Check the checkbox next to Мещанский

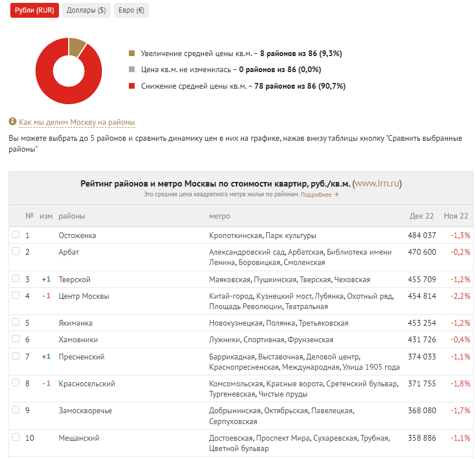click(x=16, y=438)
